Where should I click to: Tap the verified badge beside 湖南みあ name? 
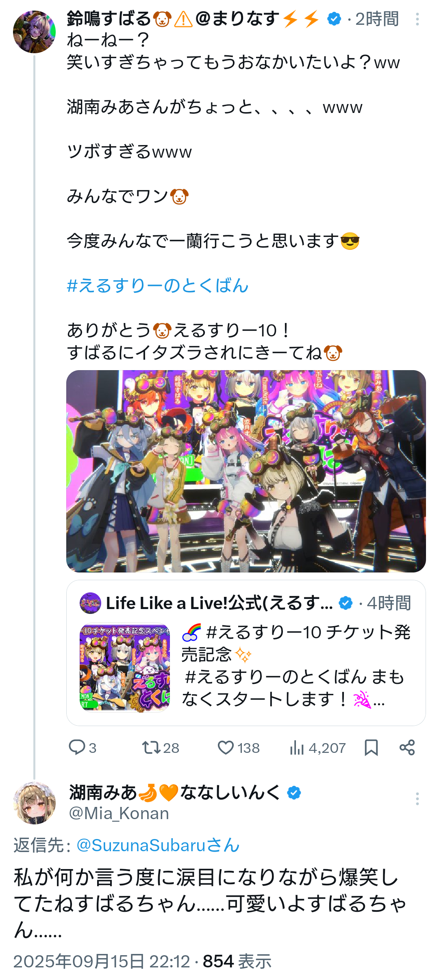[x=294, y=792]
